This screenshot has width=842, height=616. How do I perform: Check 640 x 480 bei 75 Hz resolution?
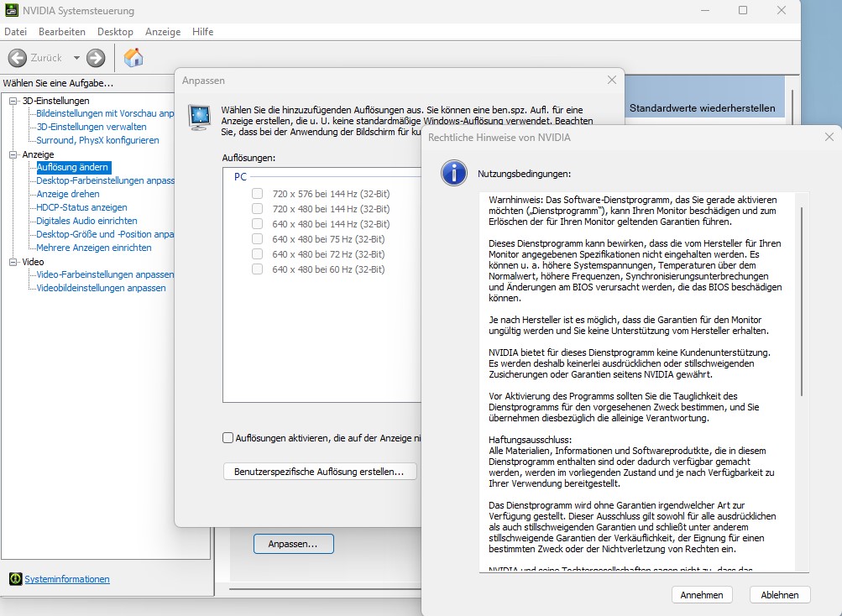click(257, 238)
